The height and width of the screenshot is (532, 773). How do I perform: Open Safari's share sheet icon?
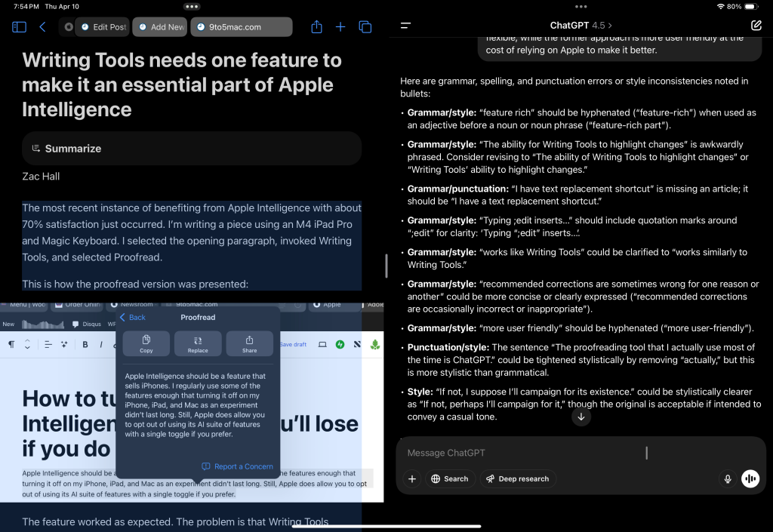[x=316, y=27]
